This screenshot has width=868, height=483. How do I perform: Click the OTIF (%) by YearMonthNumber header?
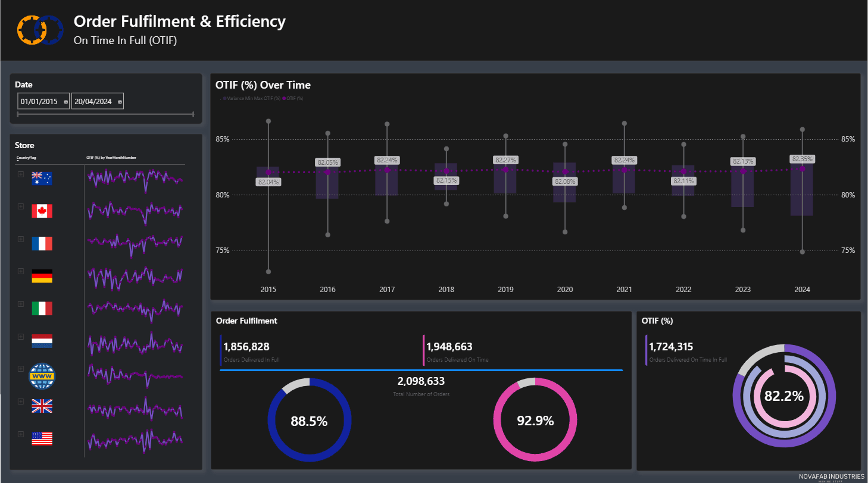pos(111,158)
